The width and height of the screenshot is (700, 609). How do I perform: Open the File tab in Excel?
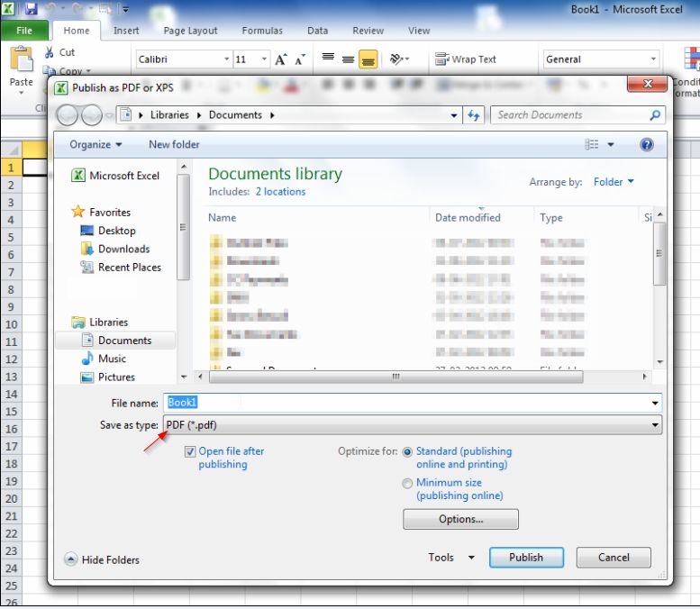pyautogui.click(x=24, y=31)
